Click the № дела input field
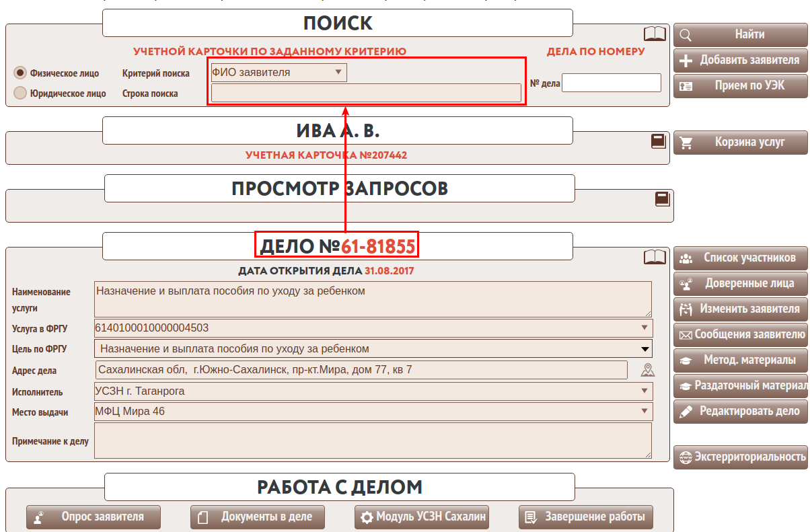810x532 pixels. [612, 83]
